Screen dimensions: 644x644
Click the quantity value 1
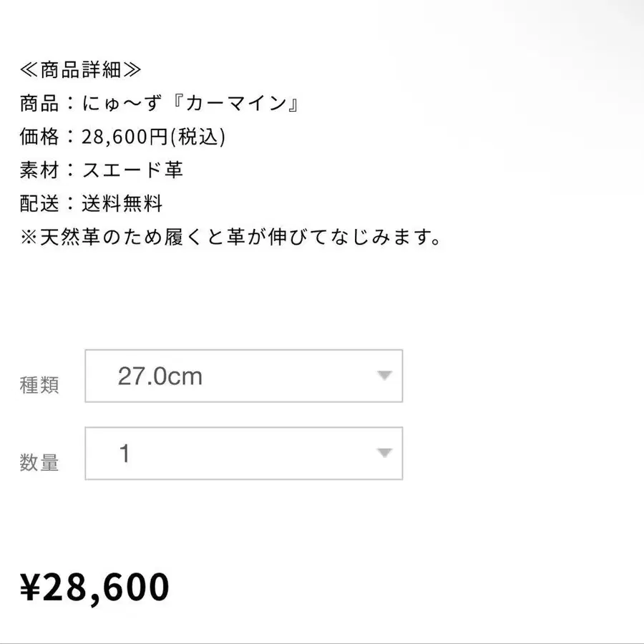point(125,454)
